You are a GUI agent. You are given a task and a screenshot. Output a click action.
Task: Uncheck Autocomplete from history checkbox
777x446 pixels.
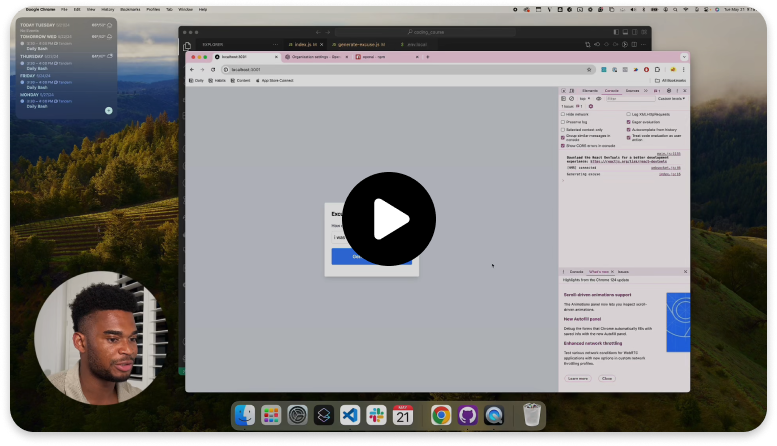[628, 129]
